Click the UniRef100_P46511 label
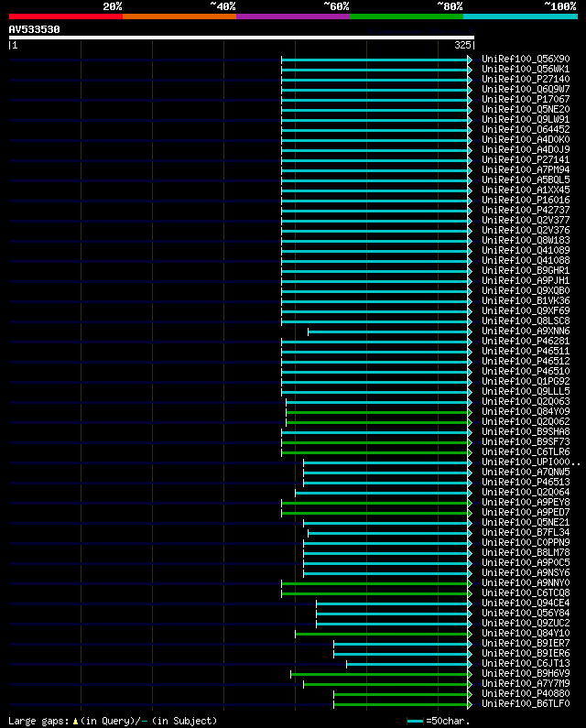This screenshot has height=728, width=586. 526,351
